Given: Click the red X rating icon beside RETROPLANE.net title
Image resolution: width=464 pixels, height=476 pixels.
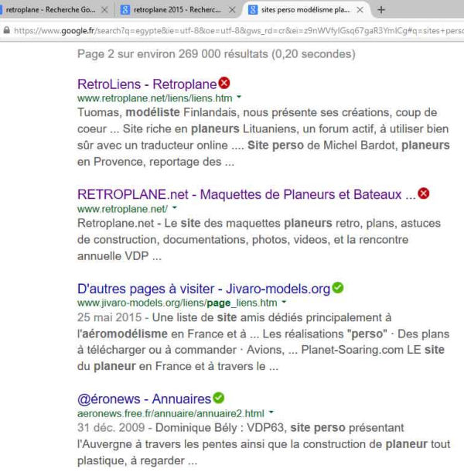Looking at the screenshot, I should pyautogui.click(x=423, y=193).
